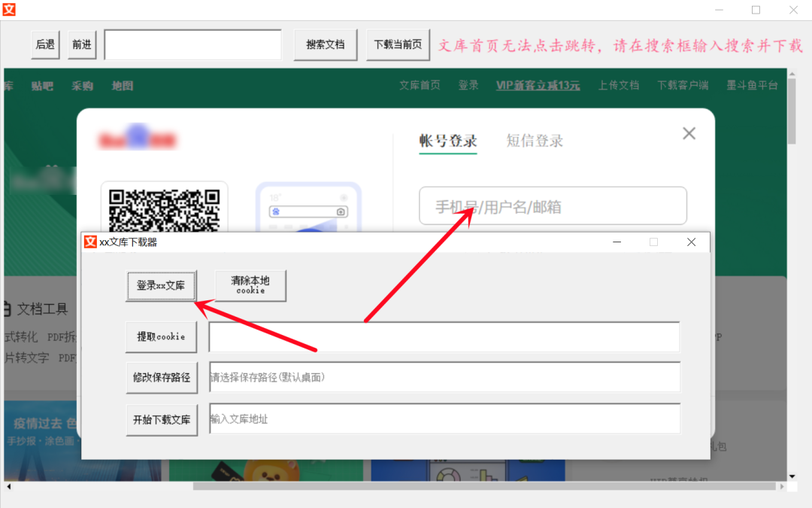Click the 文 logo icon in the main window title bar
812x508 pixels.
point(8,10)
